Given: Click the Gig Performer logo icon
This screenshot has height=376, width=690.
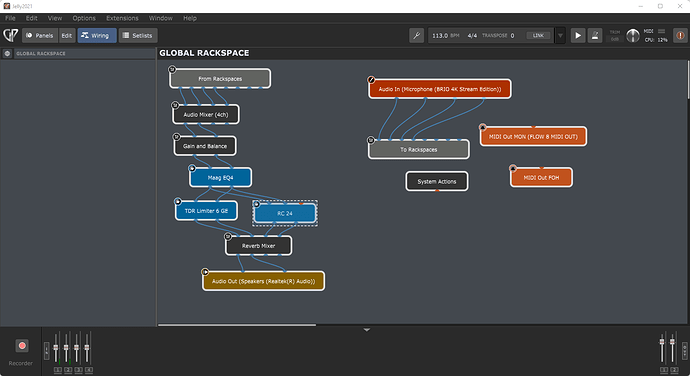Looking at the screenshot, I should click(11, 35).
